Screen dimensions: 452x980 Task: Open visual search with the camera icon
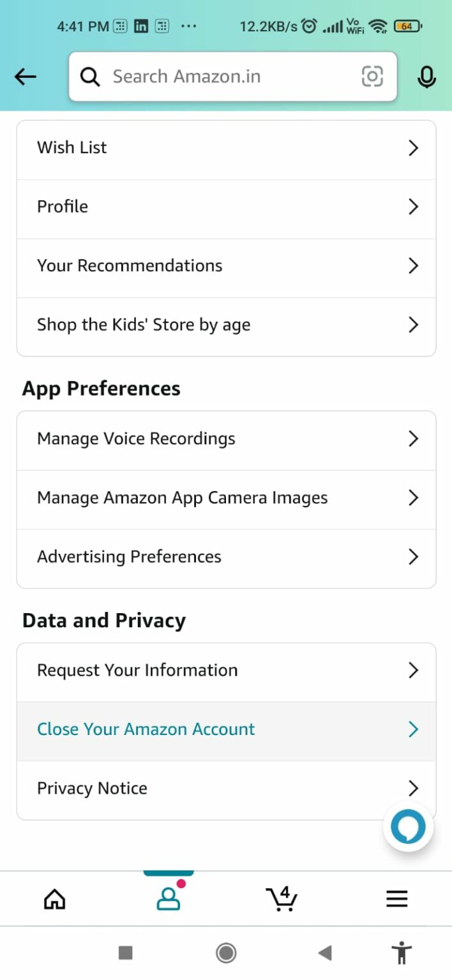tap(372, 76)
